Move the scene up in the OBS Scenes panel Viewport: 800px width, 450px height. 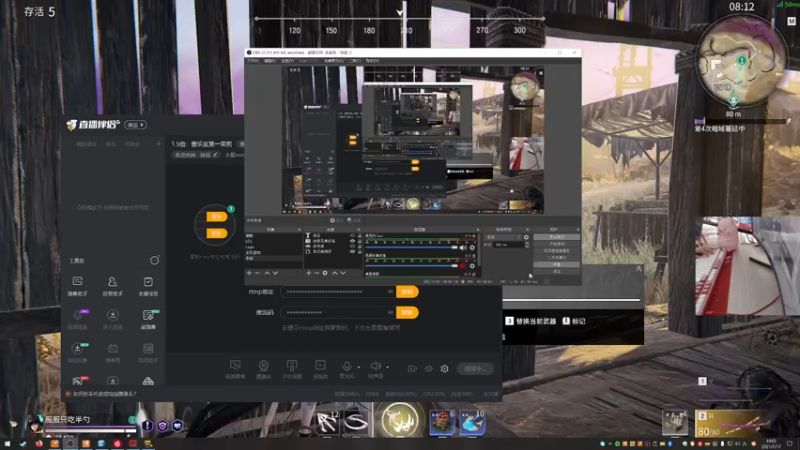point(267,273)
